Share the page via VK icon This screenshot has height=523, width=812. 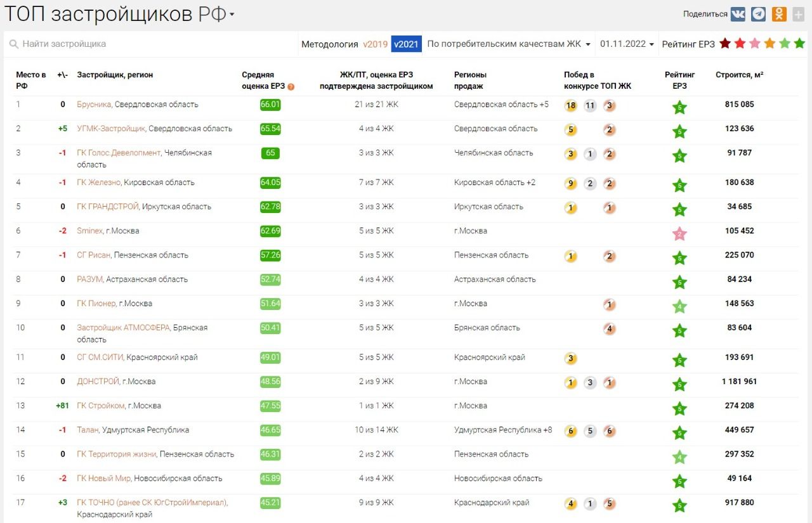738,14
